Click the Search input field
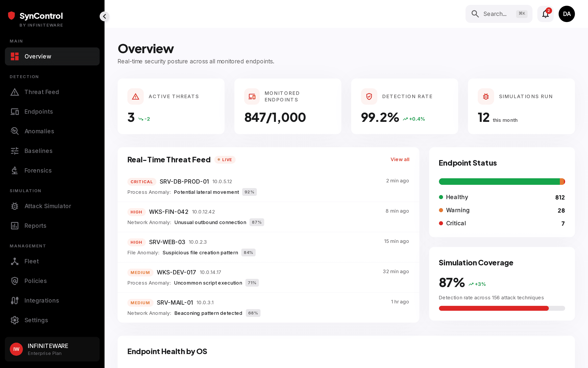The image size is (588, 368). pos(499,14)
